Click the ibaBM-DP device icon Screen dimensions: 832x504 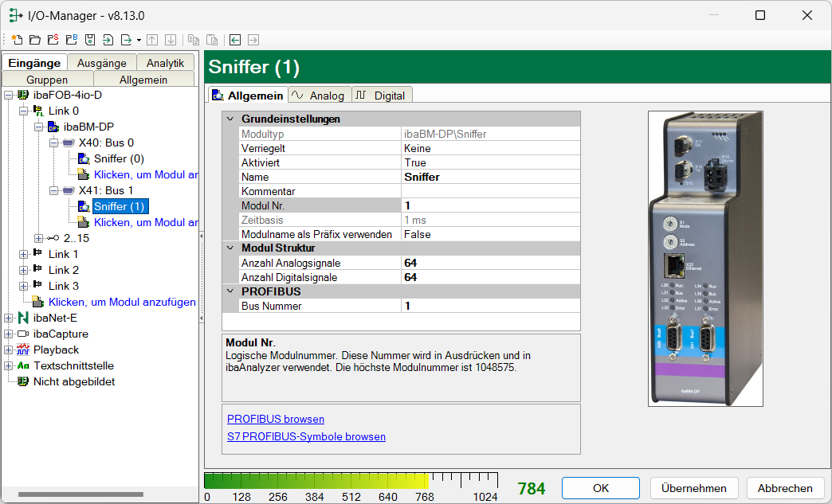tap(53, 127)
